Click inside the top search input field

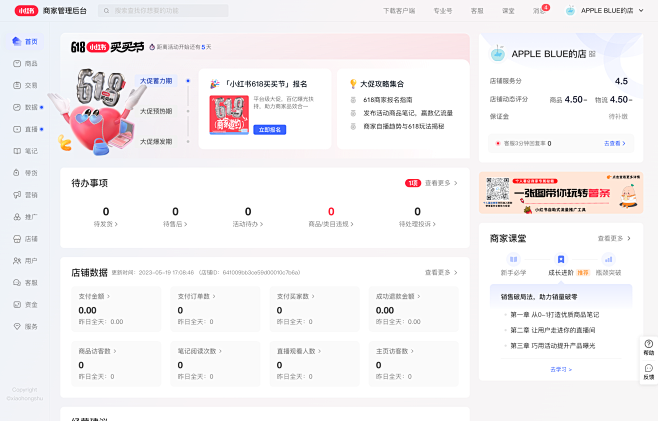163,11
